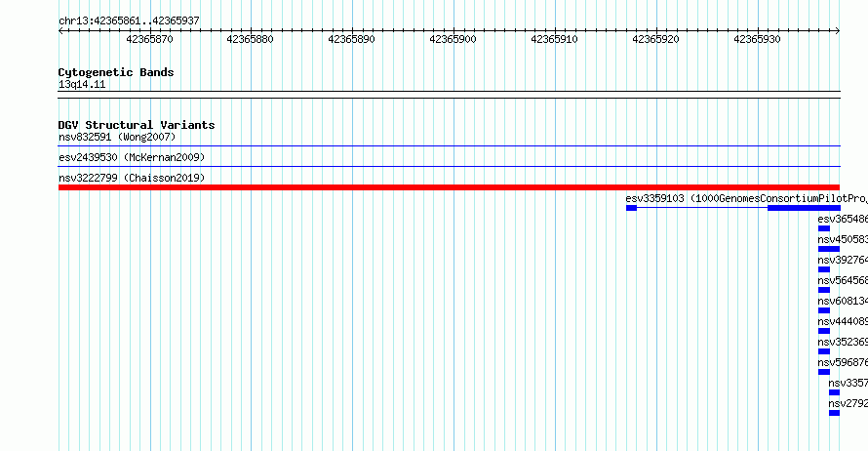Open variant label starting nsv3357
The image size is (868, 451).
848,383
